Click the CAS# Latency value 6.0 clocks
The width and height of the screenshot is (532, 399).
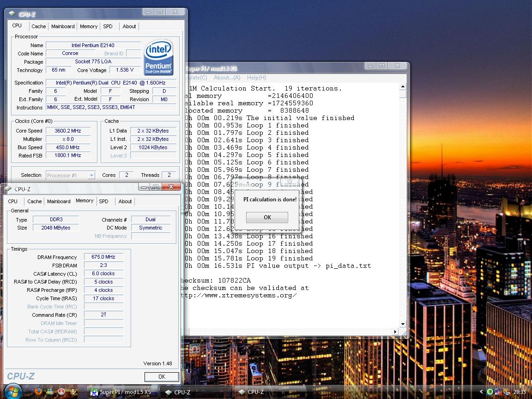(x=103, y=273)
